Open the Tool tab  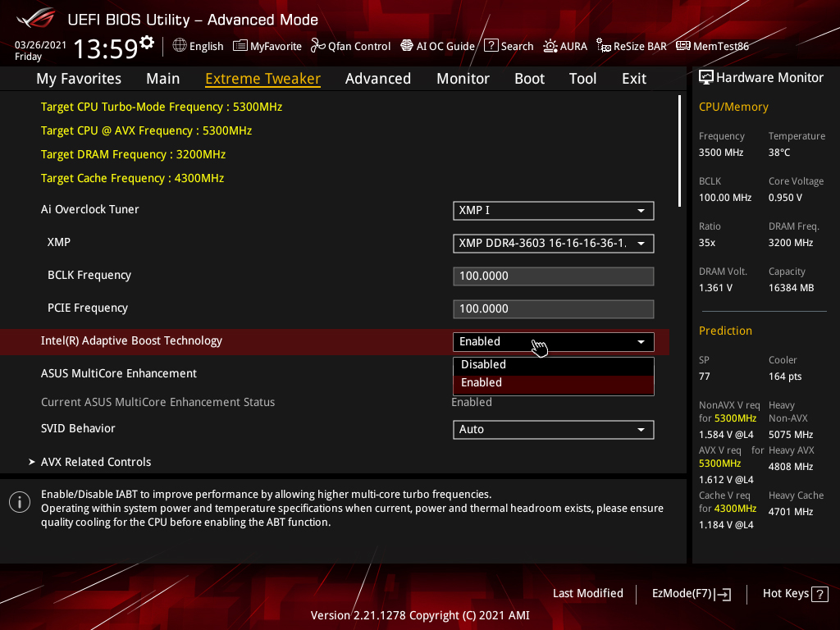[583, 79]
